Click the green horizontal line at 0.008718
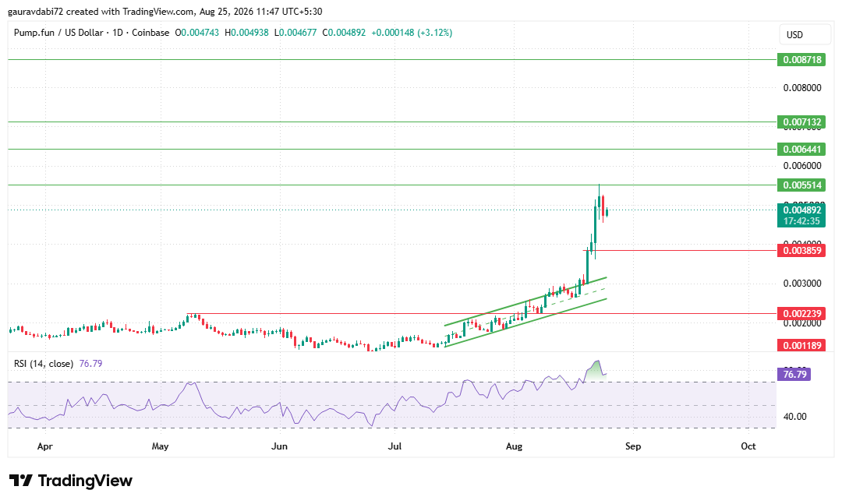 point(392,59)
